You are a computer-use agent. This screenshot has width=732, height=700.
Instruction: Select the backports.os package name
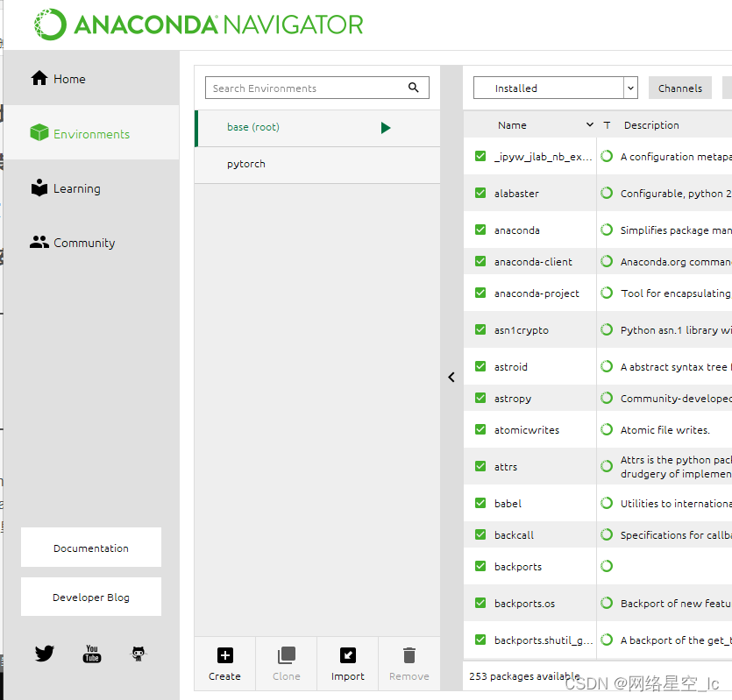click(525, 604)
